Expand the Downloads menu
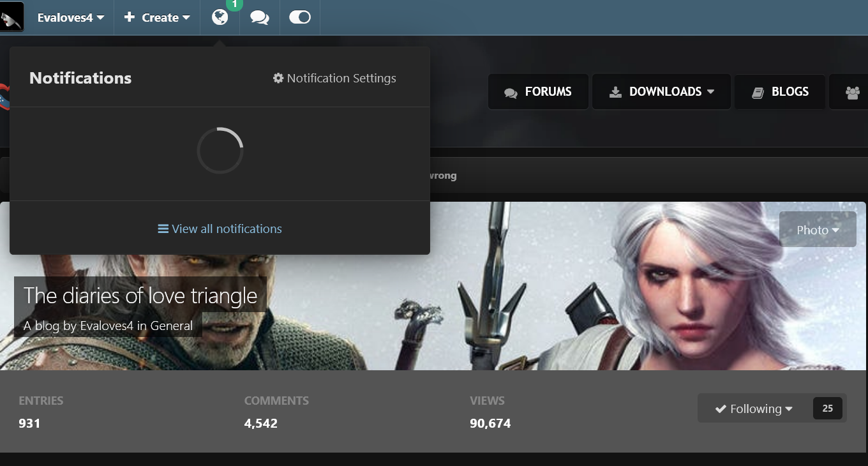This screenshot has height=466, width=868. 662,92
